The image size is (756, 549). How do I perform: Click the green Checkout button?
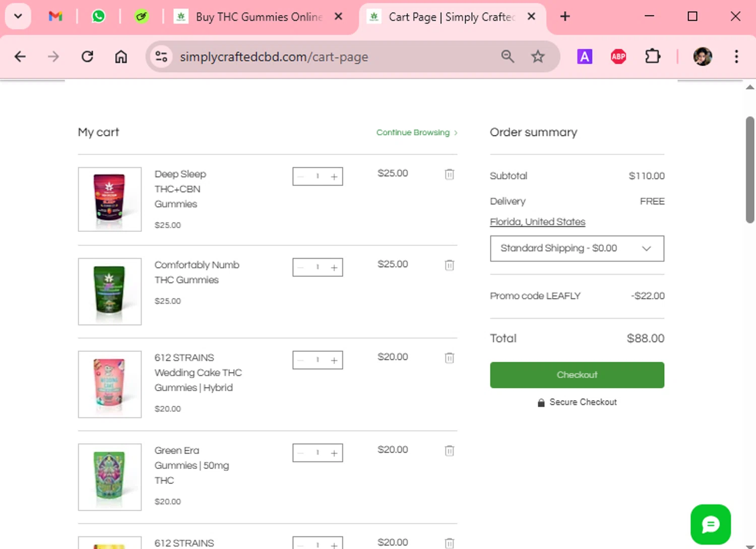[x=577, y=375]
